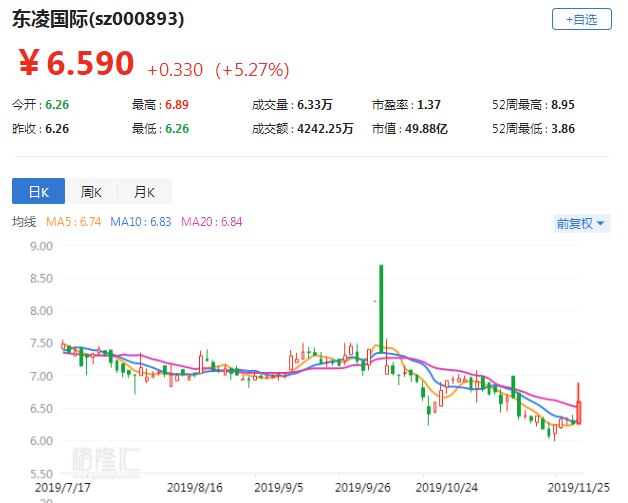The width and height of the screenshot is (628, 503).
Task: Switch to the 日K daily chart tab
Action: point(38,191)
